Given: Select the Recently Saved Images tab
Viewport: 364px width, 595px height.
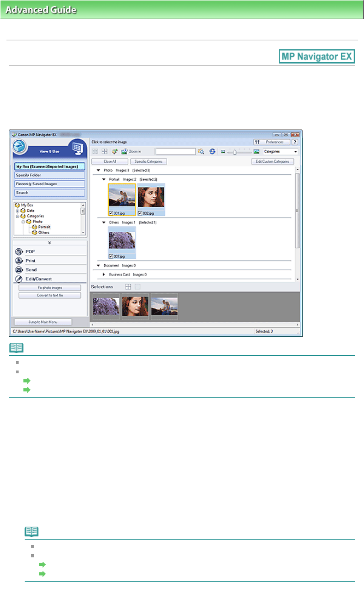Looking at the screenshot, I should pyautogui.click(x=50, y=184).
